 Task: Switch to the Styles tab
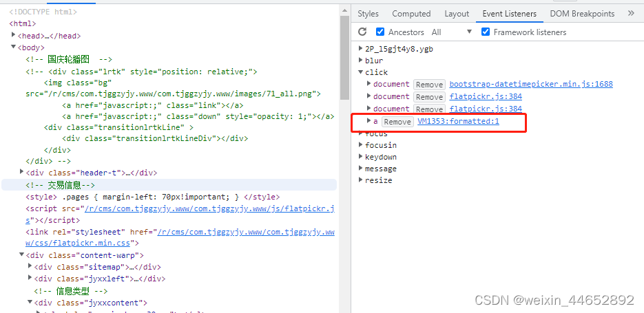368,14
